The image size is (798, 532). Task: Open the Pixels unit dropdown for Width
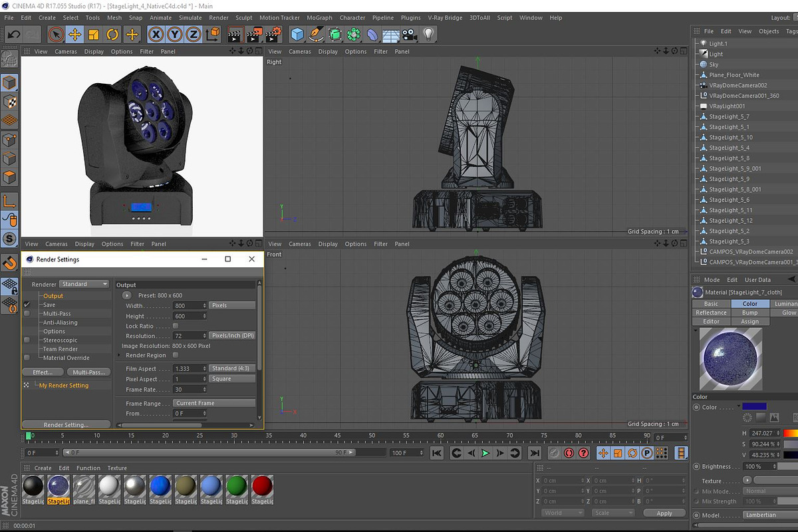coord(232,305)
